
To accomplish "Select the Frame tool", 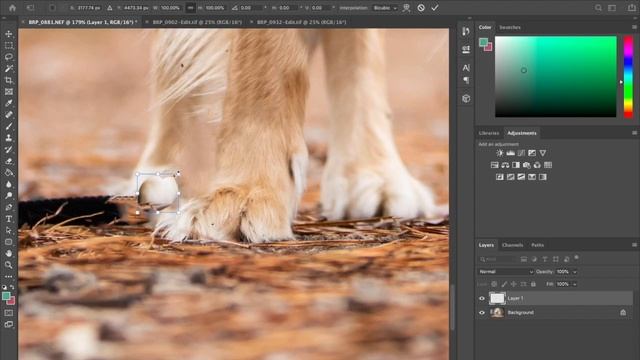I will (x=9, y=92).
